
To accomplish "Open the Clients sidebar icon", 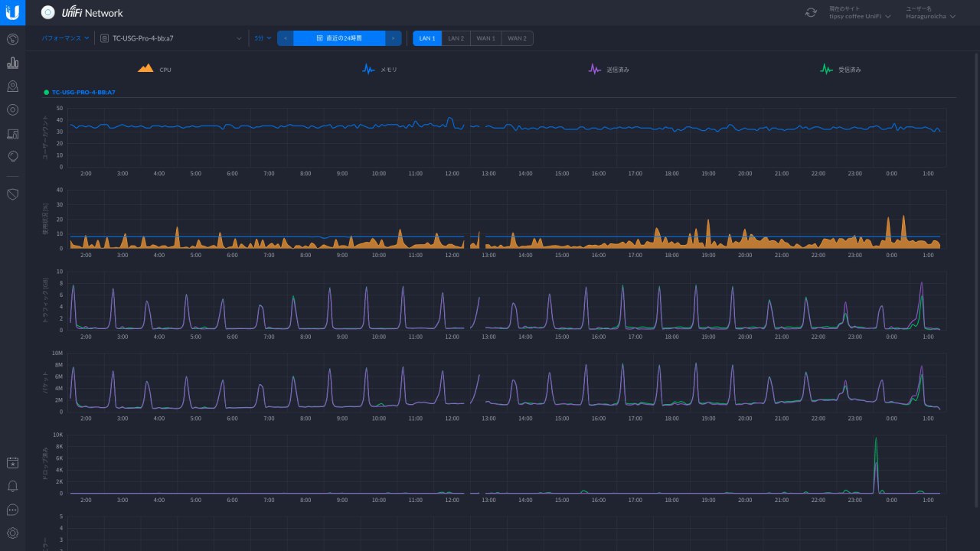I will tap(12, 133).
